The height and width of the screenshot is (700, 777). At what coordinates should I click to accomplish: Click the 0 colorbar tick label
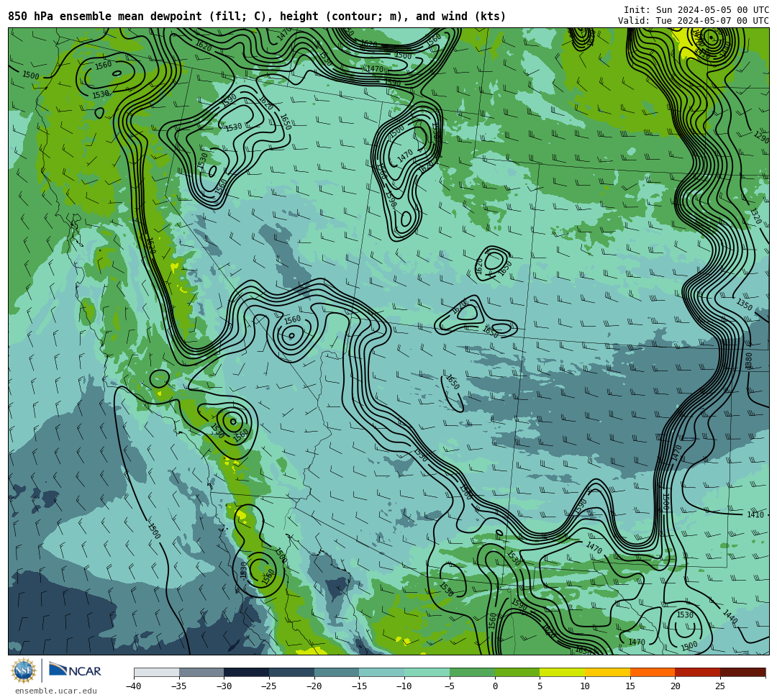coord(495,686)
